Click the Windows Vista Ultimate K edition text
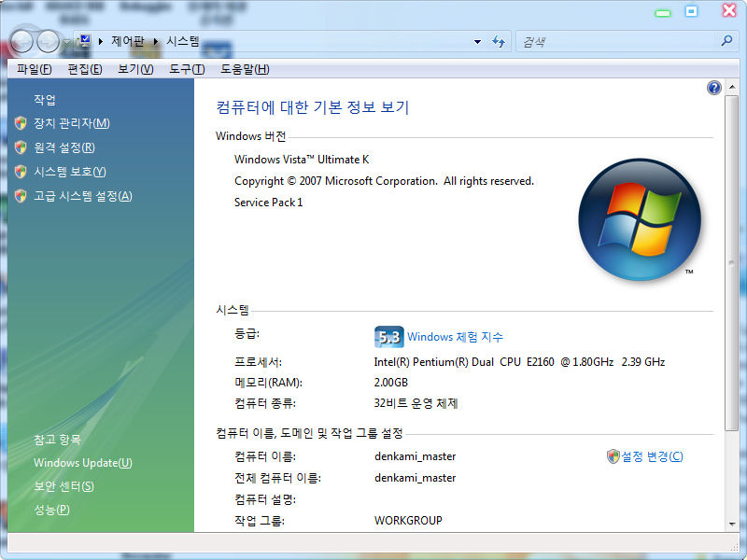The width and height of the screenshot is (747, 560). tap(302, 160)
